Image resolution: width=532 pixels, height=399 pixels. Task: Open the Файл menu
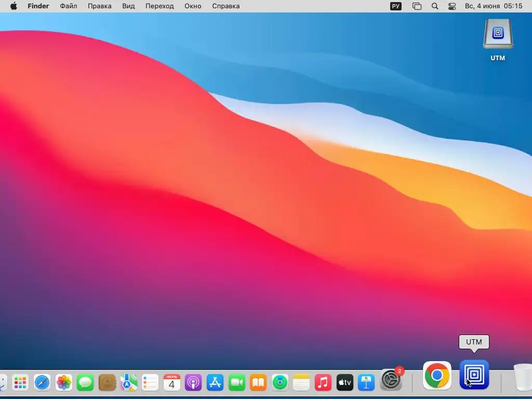(x=68, y=6)
